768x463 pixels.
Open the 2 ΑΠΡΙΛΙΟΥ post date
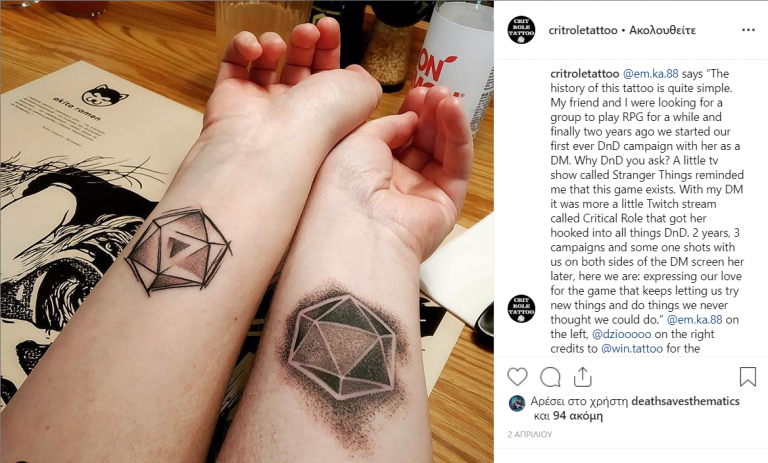point(529,434)
